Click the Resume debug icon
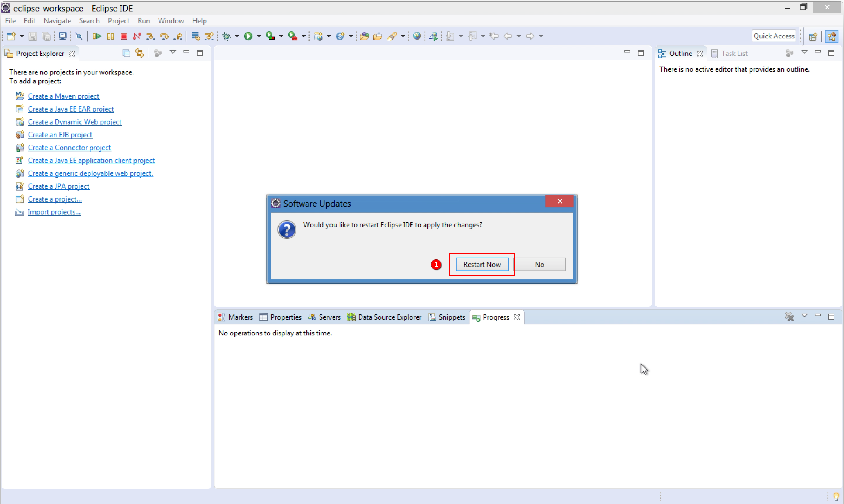Viewport: 844px width, 504px height. [x=97, y=36]
